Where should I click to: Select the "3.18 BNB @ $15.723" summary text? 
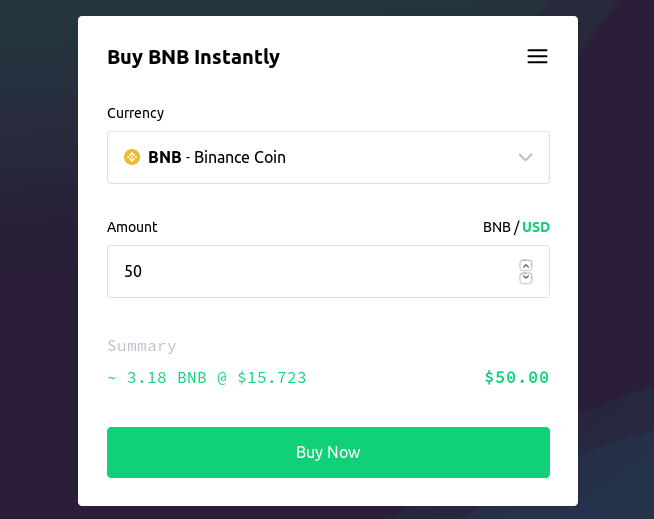click(216, 378)
